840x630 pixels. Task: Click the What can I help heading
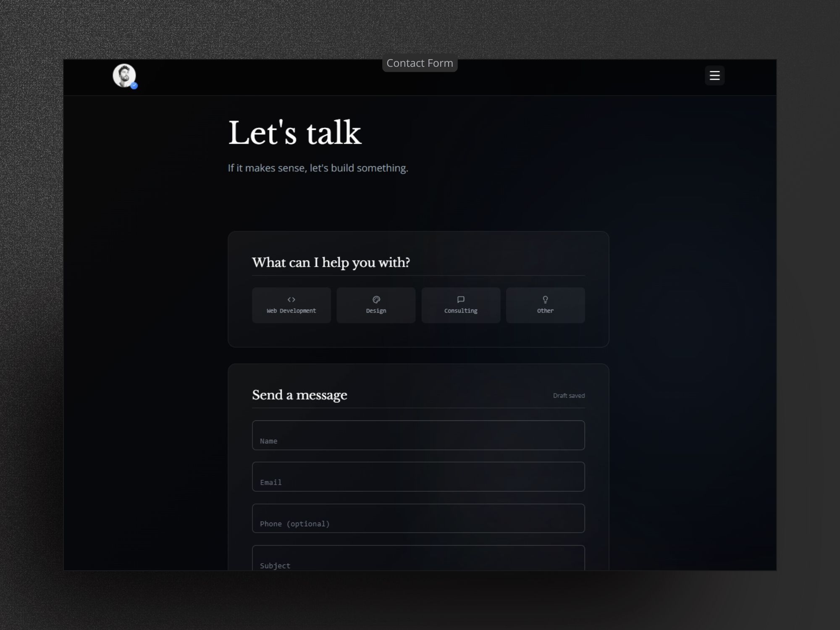pos(331,262)
